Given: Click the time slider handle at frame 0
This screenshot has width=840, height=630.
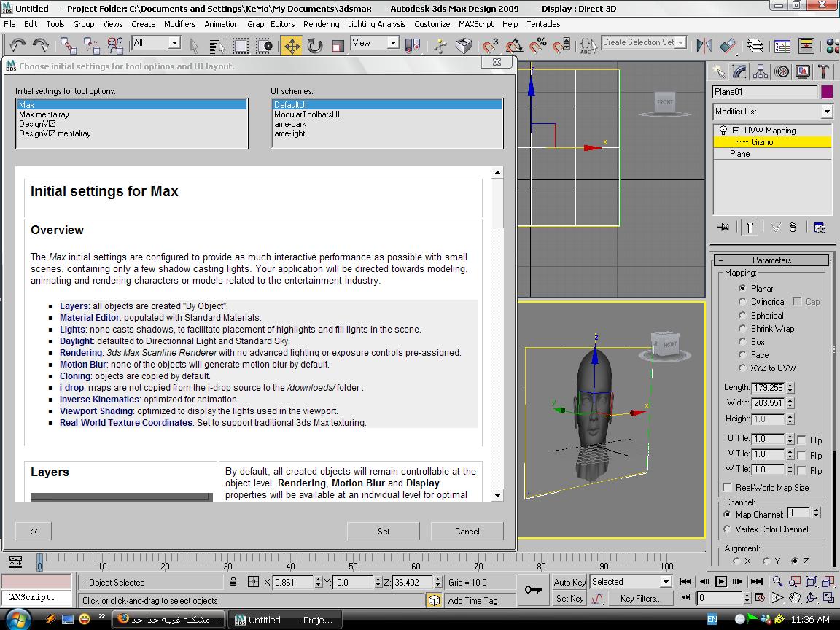Looking at the screenshot, I should pyautogui.click(x=39, y=562).
